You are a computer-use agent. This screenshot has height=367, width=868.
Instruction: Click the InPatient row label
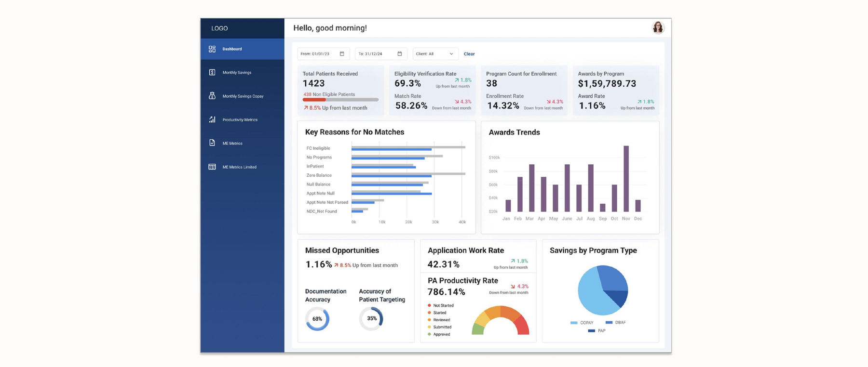(x=315, y=166)
